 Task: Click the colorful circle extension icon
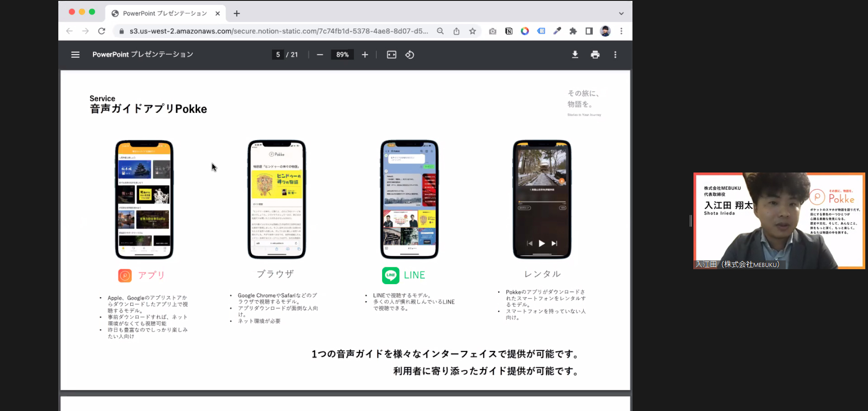(525, 31)
